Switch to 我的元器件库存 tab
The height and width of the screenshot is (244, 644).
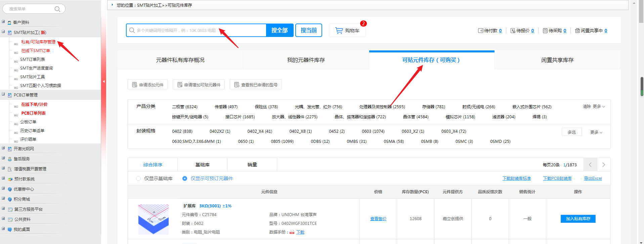click(306, 60)
